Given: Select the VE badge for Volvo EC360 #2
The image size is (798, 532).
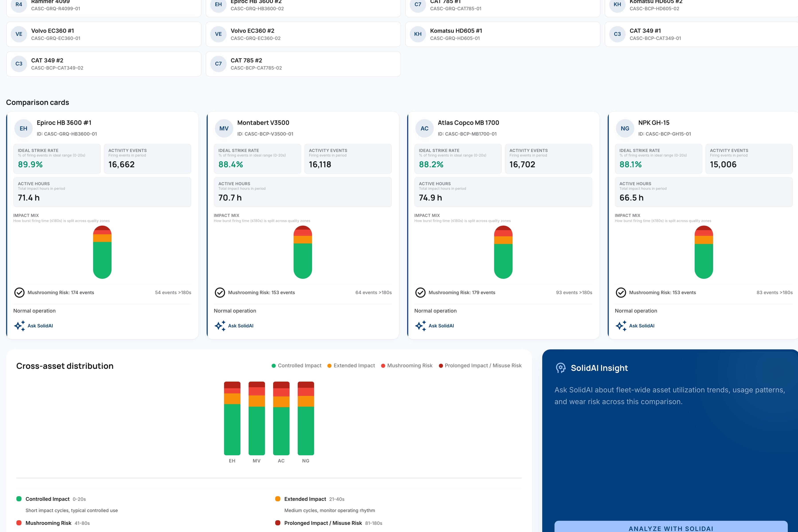Looking at the screenshot, I should point(219,34).
